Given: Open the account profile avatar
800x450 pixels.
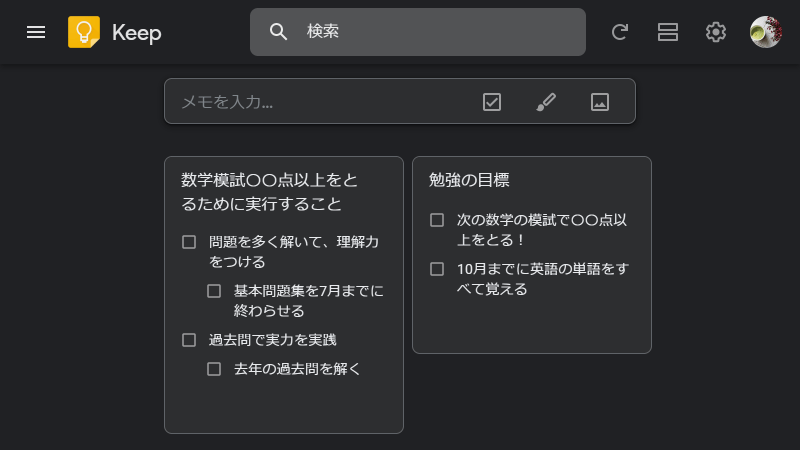Looking at the screenshot, I should [765, 32].
